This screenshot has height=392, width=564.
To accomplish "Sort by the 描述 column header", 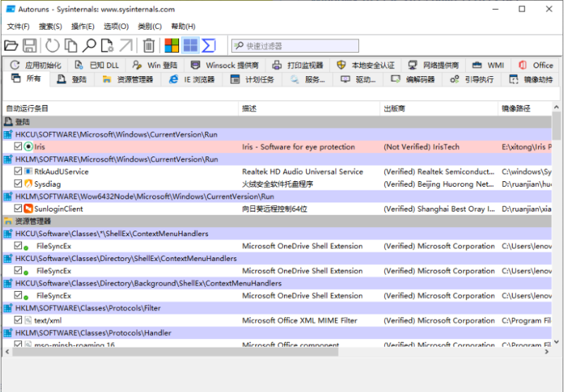I will pos(309,109).
